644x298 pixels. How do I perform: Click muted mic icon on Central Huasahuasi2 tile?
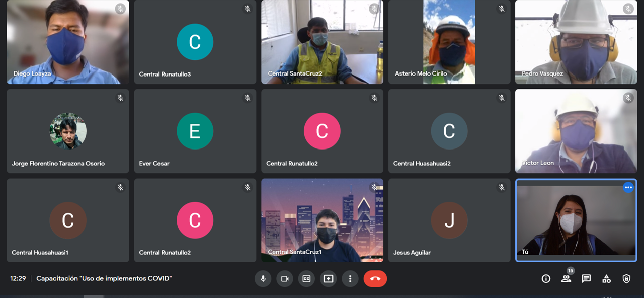501,98
